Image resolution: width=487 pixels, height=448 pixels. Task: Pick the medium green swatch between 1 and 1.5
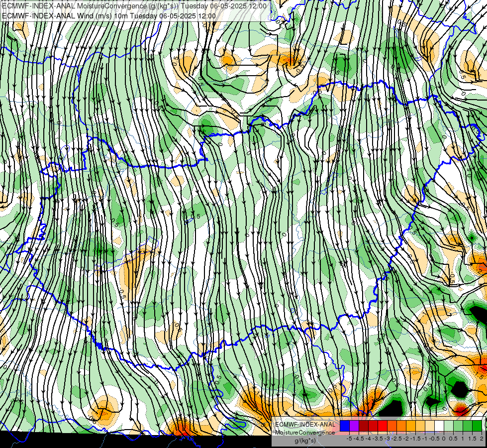[468, 426]
